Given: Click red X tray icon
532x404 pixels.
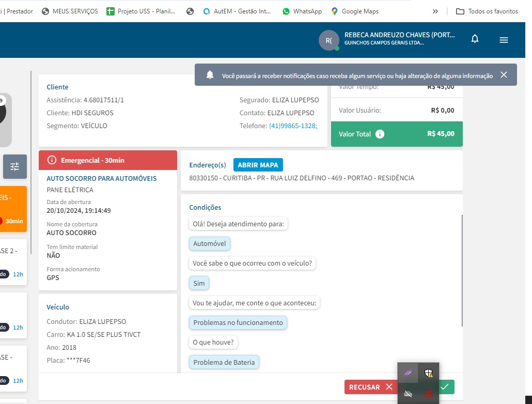Looking at the screenshot, I should [x=429, y=394].
